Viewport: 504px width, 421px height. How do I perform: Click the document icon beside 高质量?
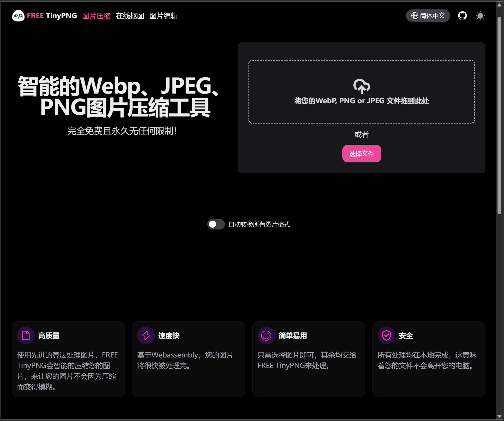tap(26, 335)
